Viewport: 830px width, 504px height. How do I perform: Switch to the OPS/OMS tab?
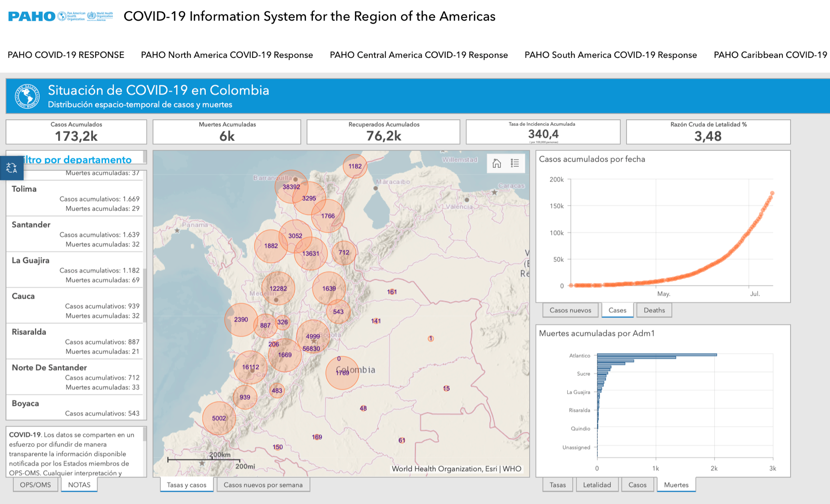click(35, 485)
